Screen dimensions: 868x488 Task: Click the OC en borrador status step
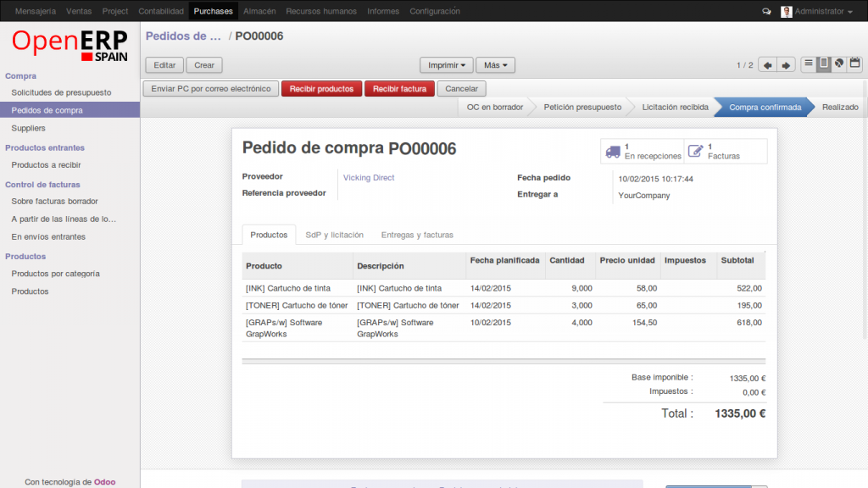[495, 108]
